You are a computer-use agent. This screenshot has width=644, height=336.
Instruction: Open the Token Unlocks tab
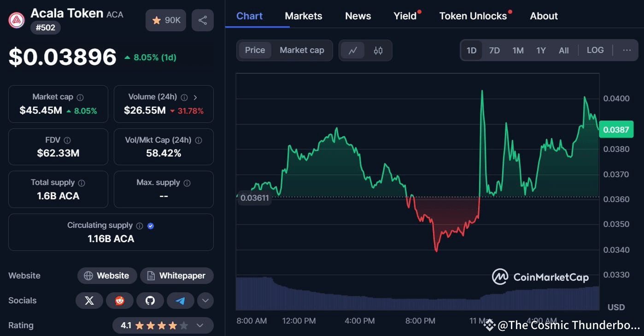[473, 16]
